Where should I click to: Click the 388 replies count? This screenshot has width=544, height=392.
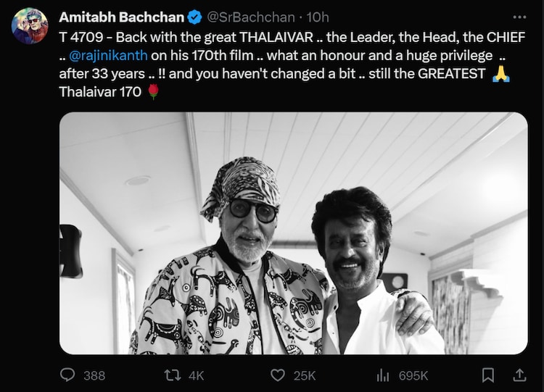point(94,375)
